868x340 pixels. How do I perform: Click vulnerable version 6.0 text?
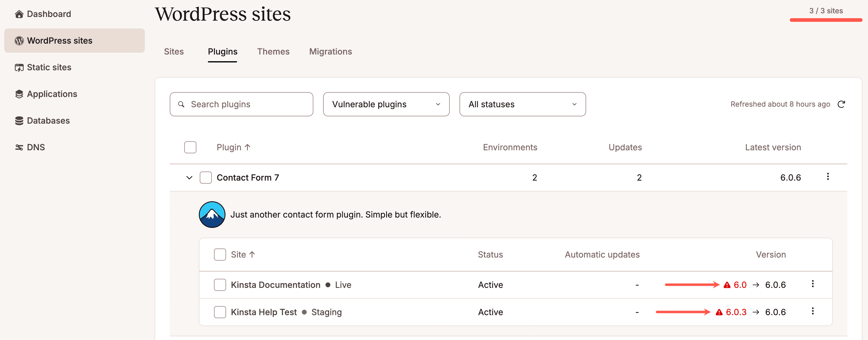pyautogui.click(x=740, y=285)
